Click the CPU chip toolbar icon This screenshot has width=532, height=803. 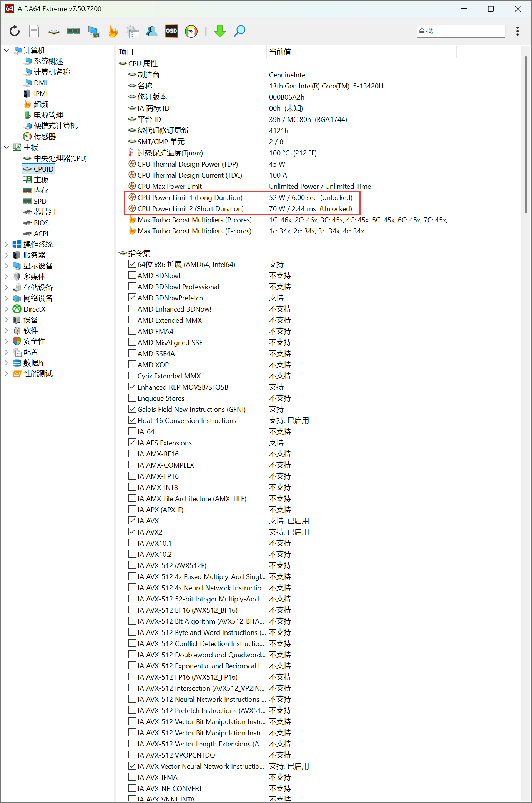coord(54,32)
